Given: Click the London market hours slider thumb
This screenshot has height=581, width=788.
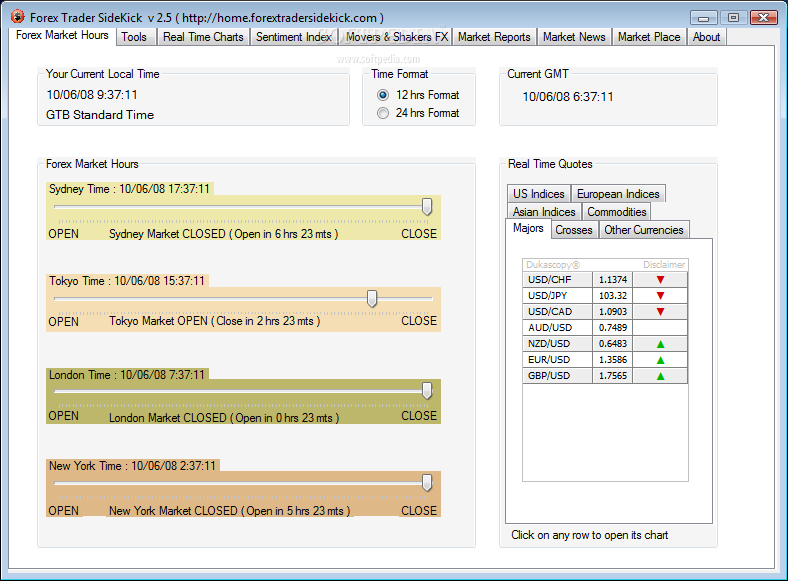Looking at the screenshot, I should point(427,391).
